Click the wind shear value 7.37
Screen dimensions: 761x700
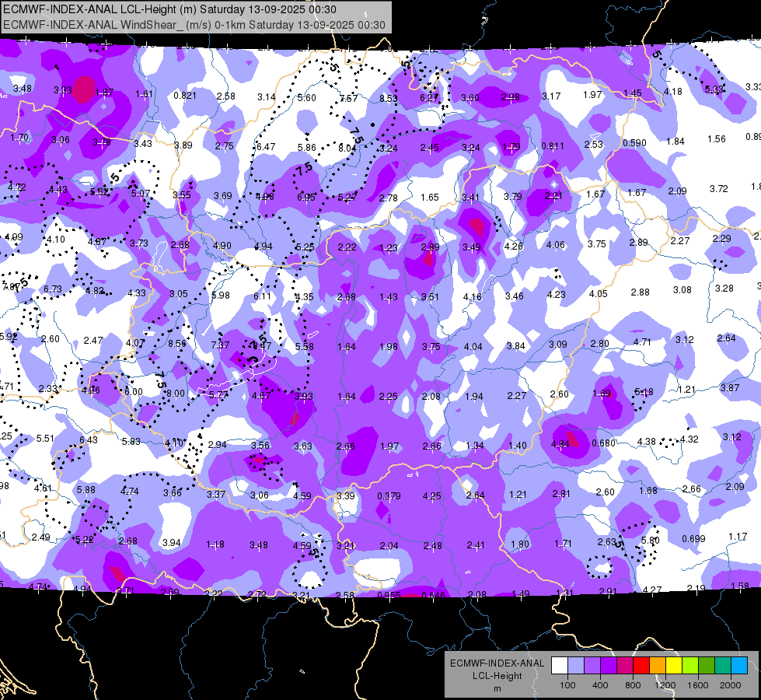(220, 345)
